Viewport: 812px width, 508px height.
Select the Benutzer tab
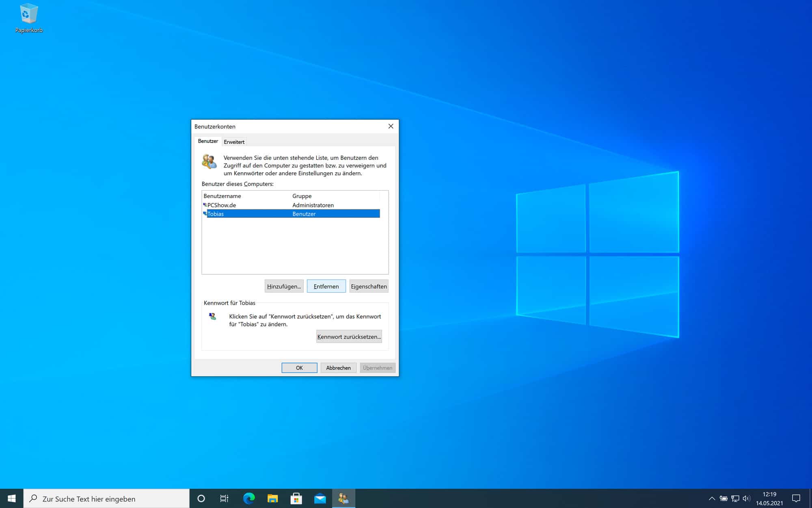tap(208, 141)
